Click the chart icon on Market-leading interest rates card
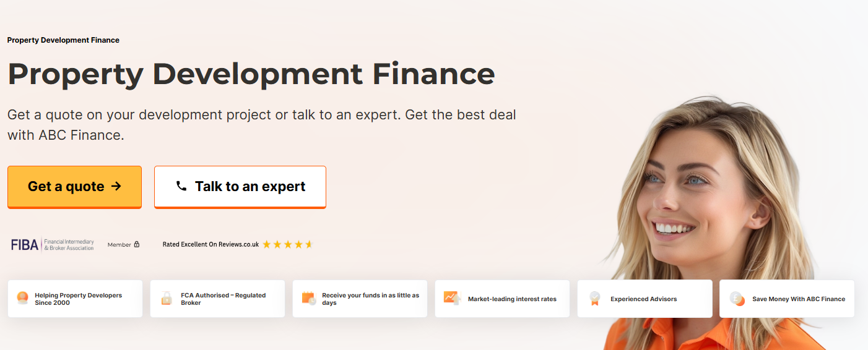 [x=452, y=298]
